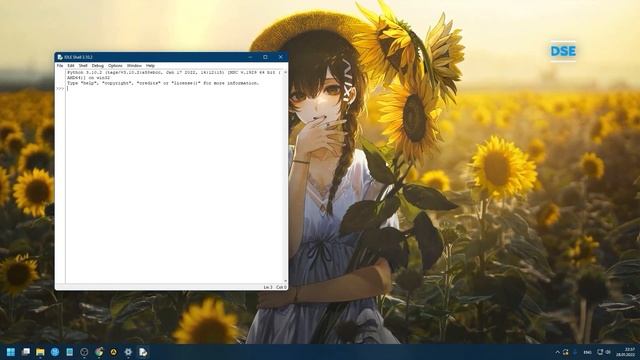The image size is (640, 360).
Task: Open the Windows Start menu
Action: tap(11, 352)
